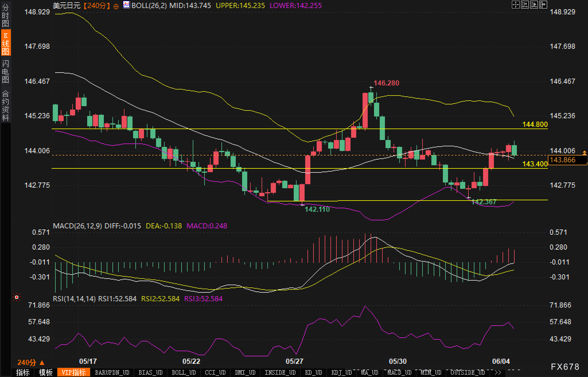Open the 模板 tab
The height and width of the screenshot is (377, 588).
point(46,373)
